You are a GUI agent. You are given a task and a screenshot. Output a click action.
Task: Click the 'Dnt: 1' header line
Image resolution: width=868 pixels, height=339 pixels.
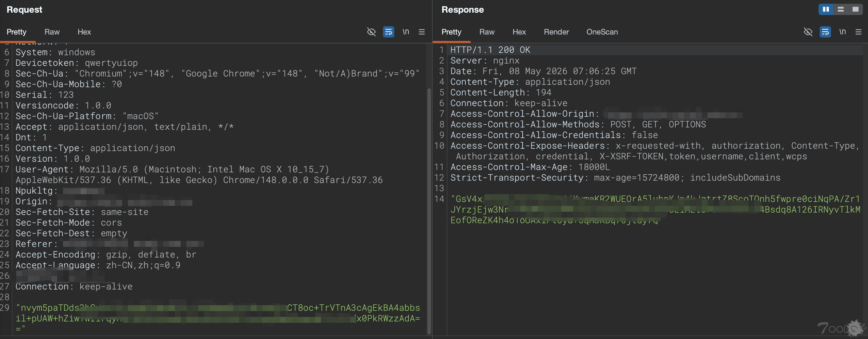click(31, 138)
